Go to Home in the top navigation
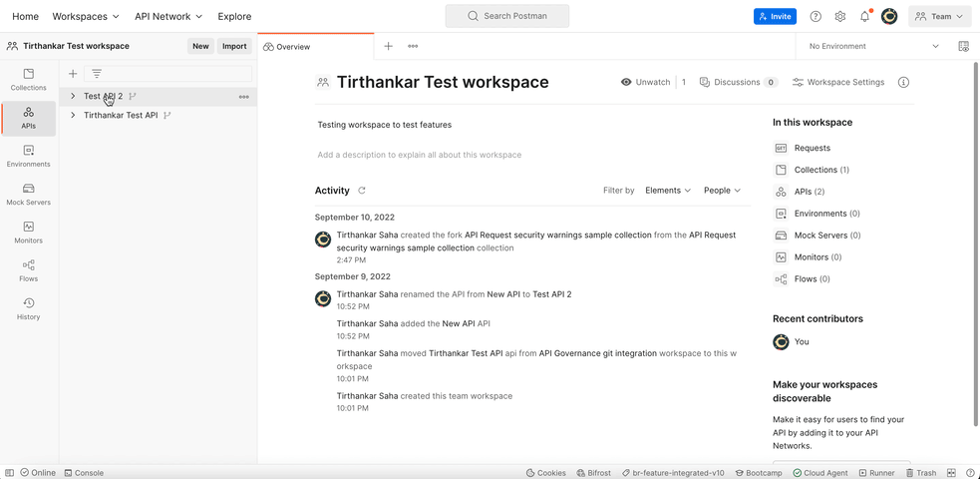Screen dimensions: 980x479 coord(25,17)
